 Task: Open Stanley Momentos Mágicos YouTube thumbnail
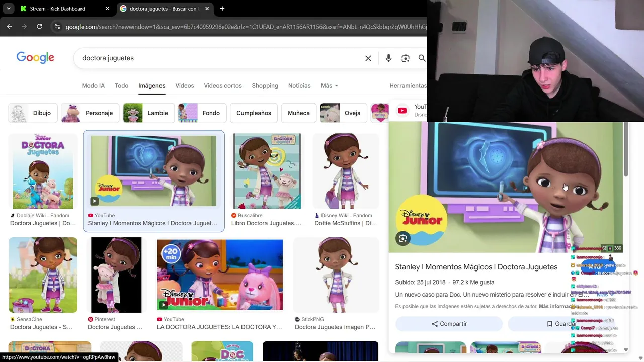click(153, 170)
